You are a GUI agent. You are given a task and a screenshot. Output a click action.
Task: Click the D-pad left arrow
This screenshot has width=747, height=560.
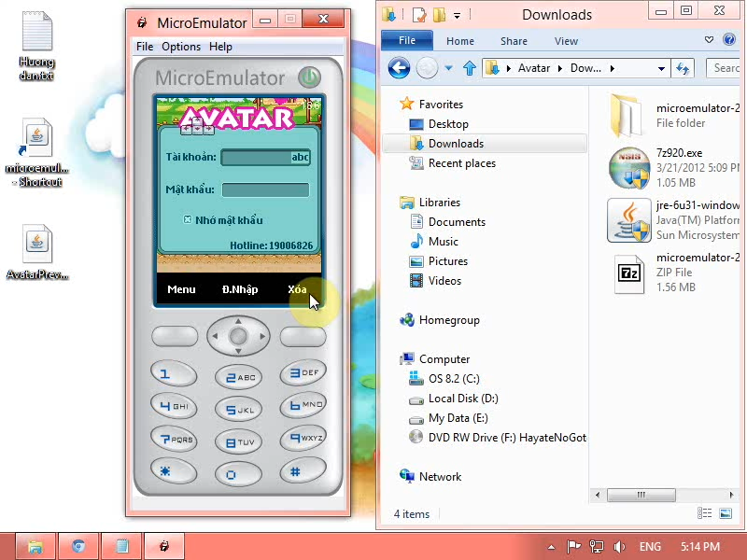tap(215, 336)
